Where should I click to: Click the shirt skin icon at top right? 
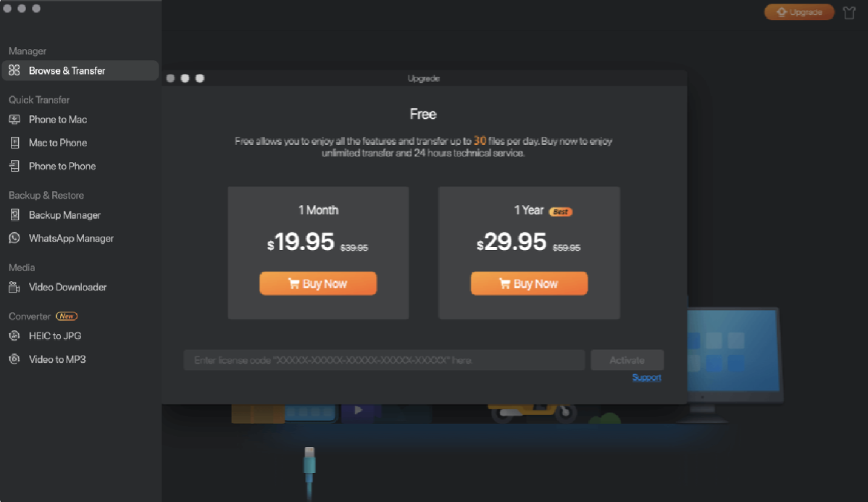point(849,12)
